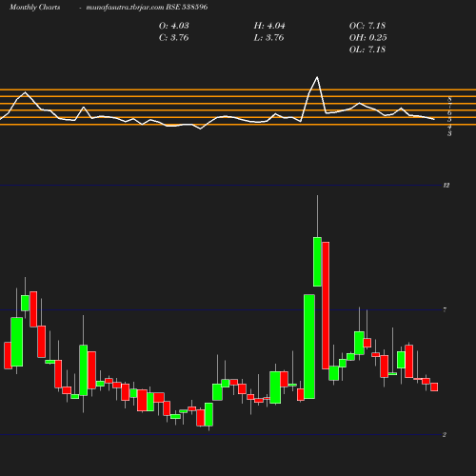
Task: Click the 'OL: 7.18' value
Action: [367, 50]
